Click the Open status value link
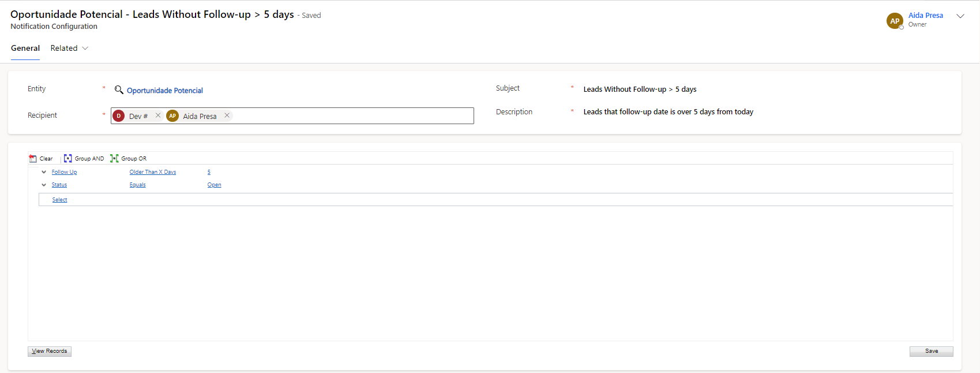The height and width of the screenshot is (373, 980). (214, 185)
